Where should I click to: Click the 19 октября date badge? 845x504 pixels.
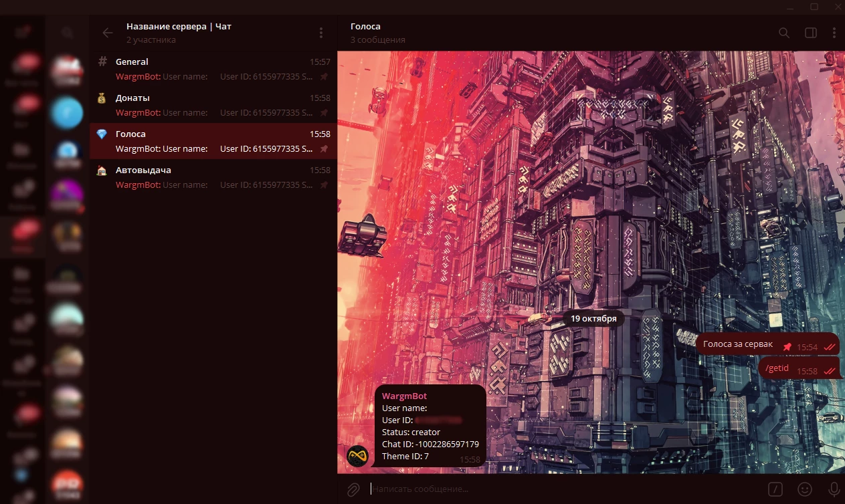coord(593,319)
